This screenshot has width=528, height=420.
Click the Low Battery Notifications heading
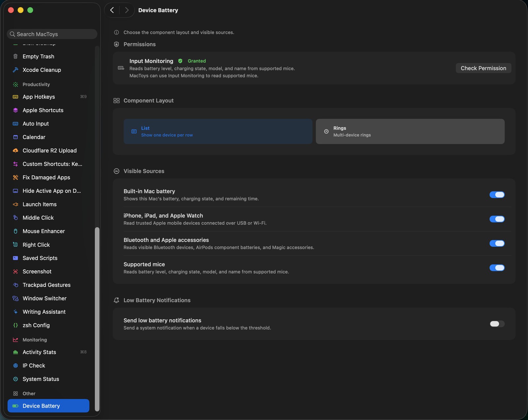coord(157,300)
